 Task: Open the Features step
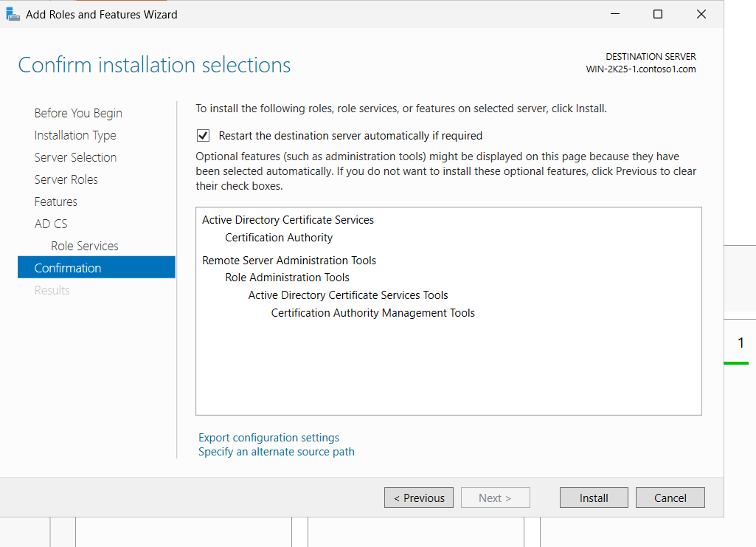pos(55,202)
